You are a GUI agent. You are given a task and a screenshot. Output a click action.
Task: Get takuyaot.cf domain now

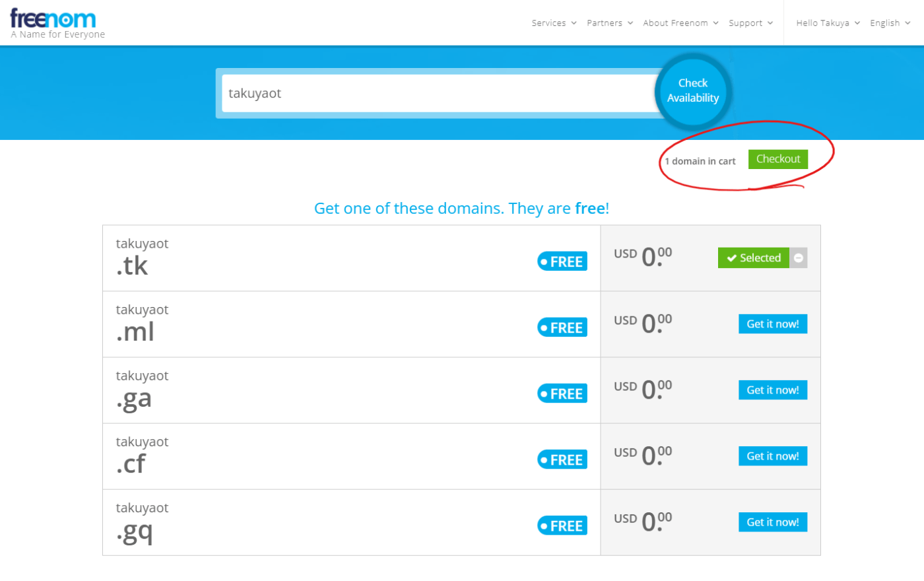773,456
